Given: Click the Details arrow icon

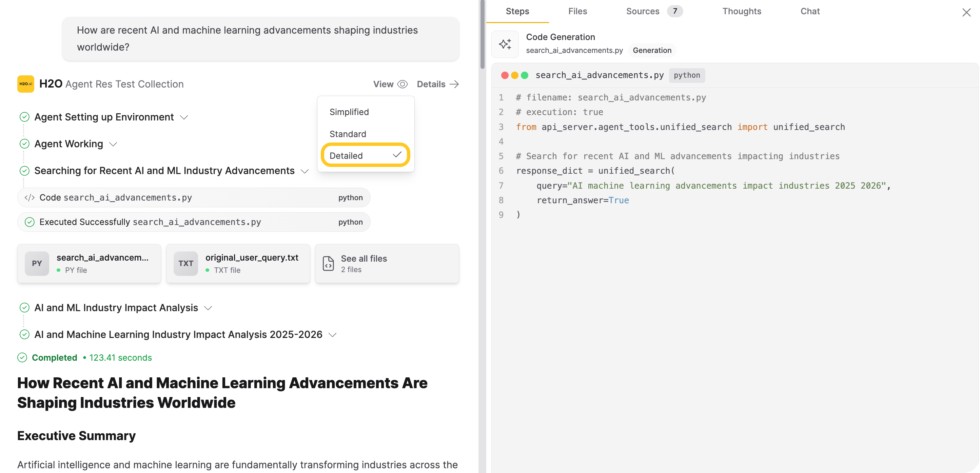Looking at the screenshot, I should 454,84.
